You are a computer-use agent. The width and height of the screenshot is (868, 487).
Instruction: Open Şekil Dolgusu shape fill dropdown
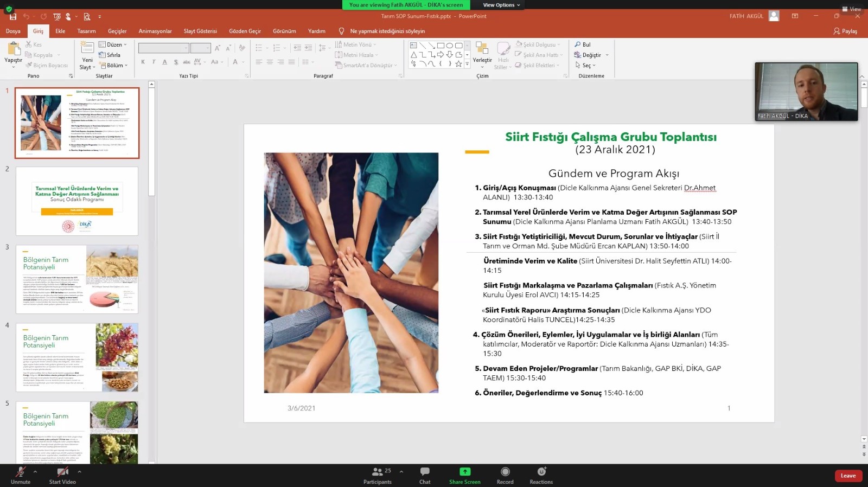tap(538, 44)
